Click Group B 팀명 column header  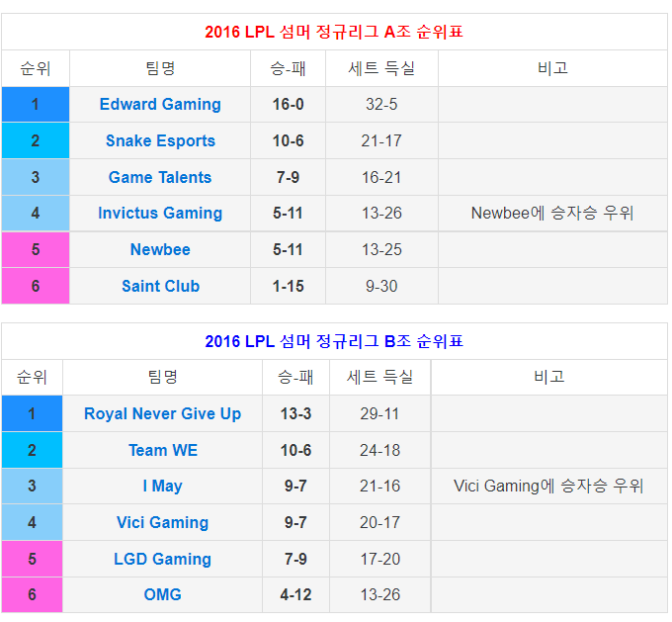click(x=162, y=378)
